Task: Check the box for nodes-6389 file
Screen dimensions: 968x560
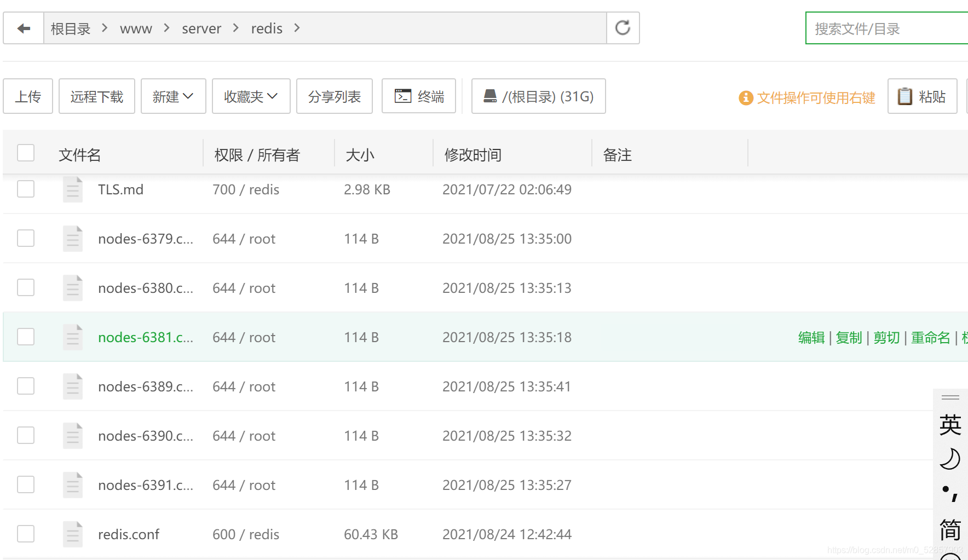Action: pos(26,386)
